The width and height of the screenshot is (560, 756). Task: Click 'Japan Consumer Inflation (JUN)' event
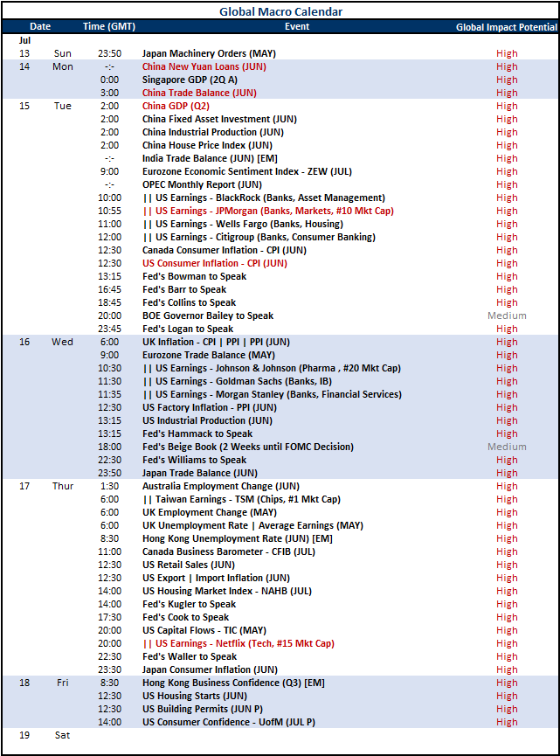coord(210,669)
